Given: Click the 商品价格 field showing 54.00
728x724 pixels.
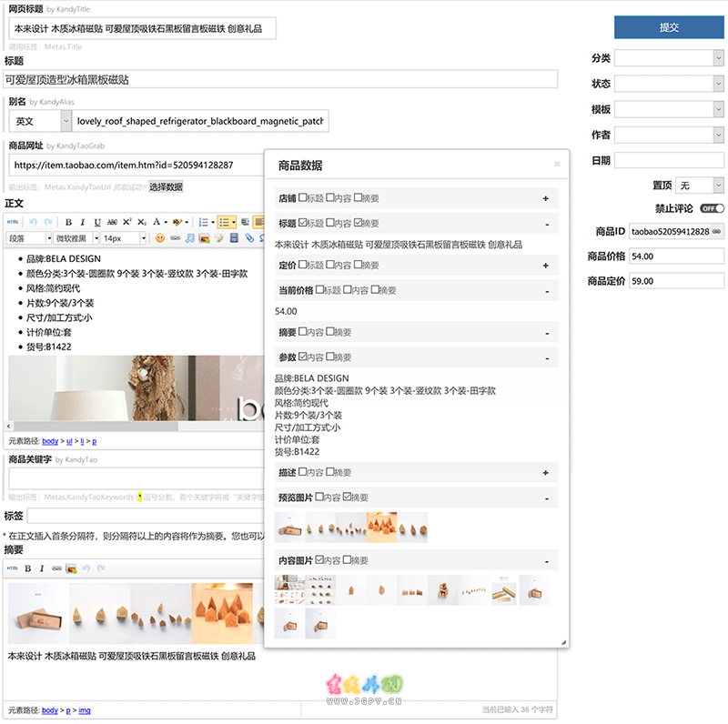Looking at the screenshot, I should point(676,256).
